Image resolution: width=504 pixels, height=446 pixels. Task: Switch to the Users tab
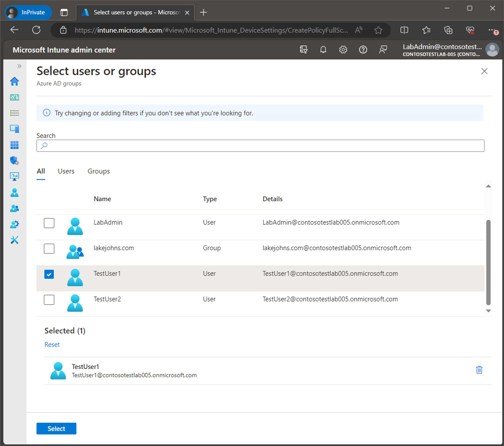66,171
